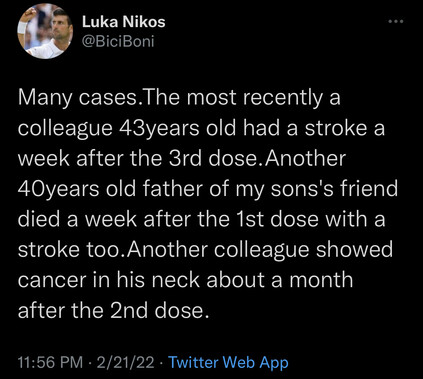Click the 2/21/22 tweet date

125,362
